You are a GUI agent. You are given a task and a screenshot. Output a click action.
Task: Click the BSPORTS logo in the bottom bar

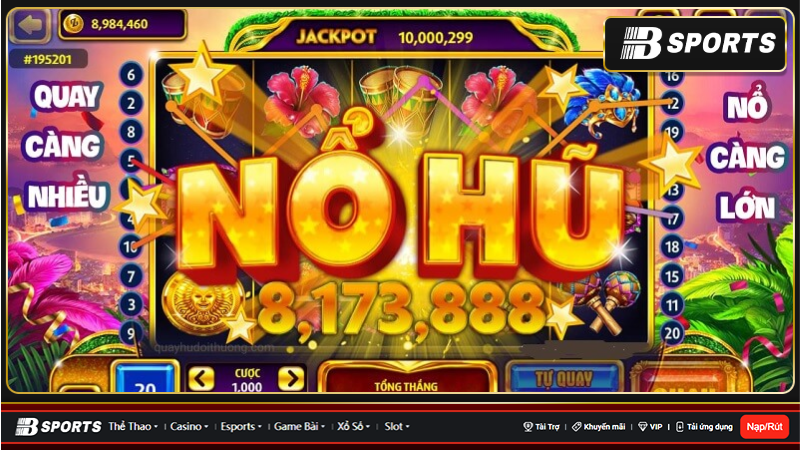click(x=59, y=427)
